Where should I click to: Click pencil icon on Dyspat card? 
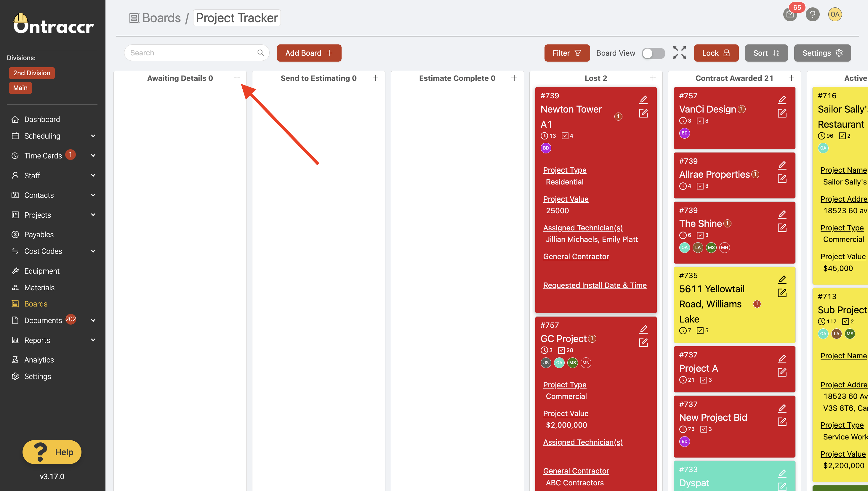782,473
